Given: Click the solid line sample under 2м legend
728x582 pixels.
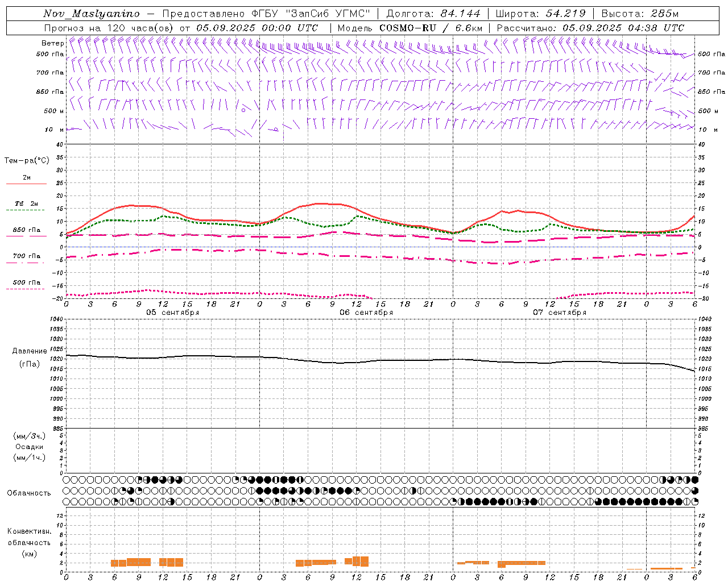Looking at the screenshot, I should point(26,184).
